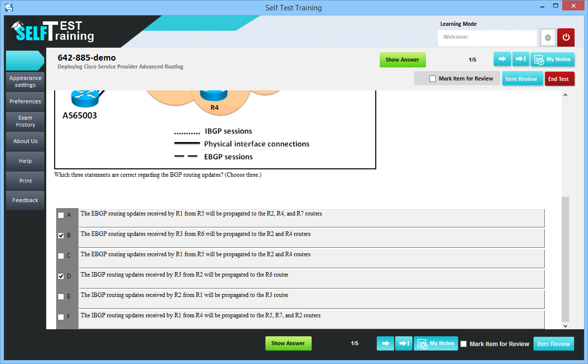
Task: Open top My Notes button
Action: (x=552, y=59)
